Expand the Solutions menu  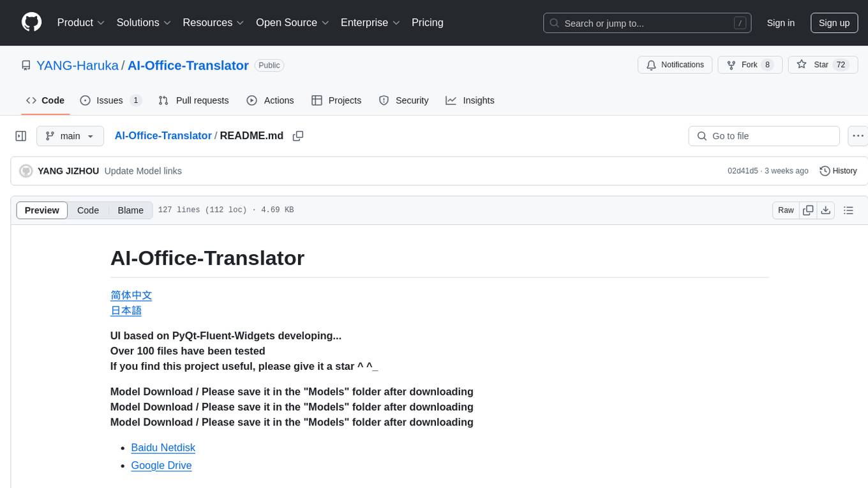click(x=144, y=22)
